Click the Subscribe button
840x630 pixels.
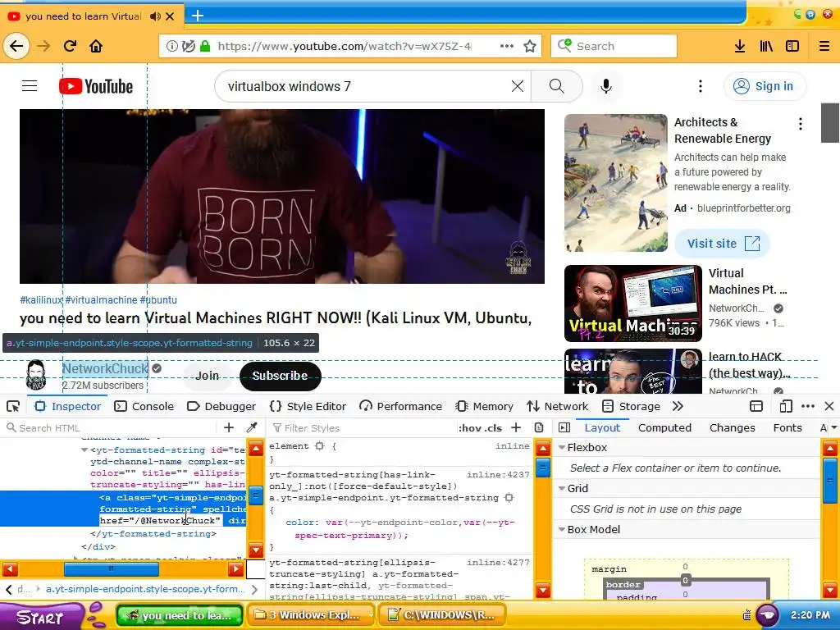pos(281,376)
